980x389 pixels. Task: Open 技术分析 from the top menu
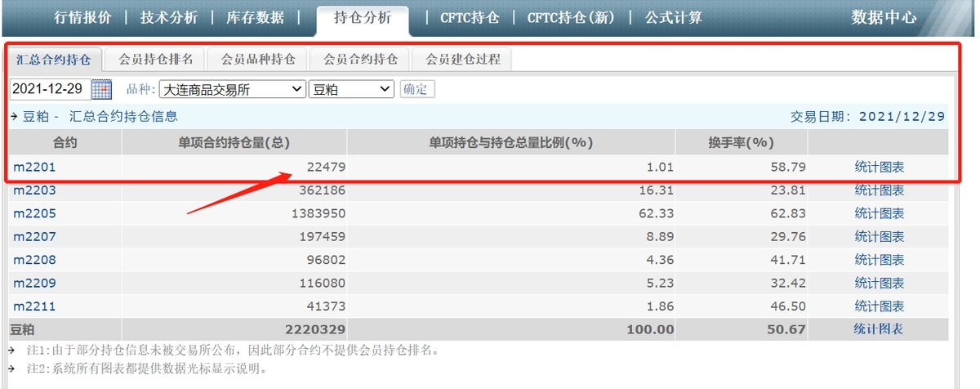point(168,17)
